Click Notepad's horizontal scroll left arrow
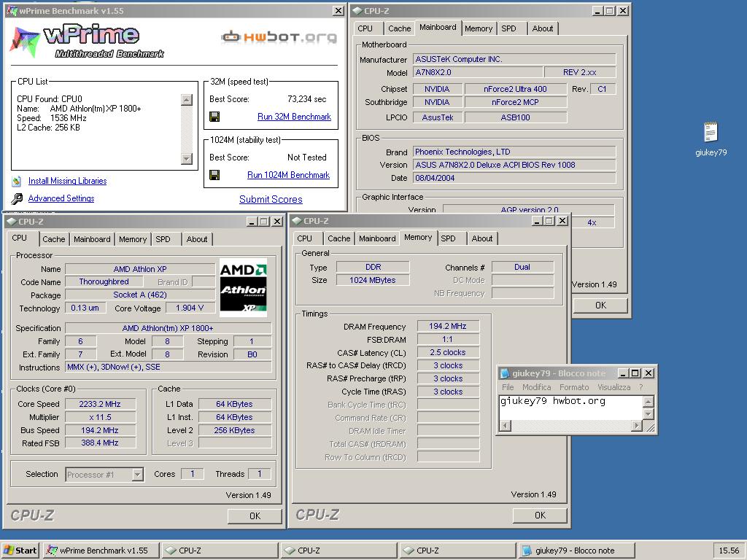The width and height of the screenshot is (747, 560). pyautogui.click(x=506, y=426)
